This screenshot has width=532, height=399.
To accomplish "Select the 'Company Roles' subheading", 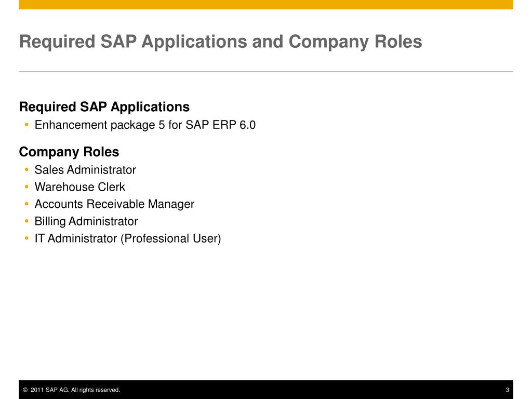I will 69,152.
